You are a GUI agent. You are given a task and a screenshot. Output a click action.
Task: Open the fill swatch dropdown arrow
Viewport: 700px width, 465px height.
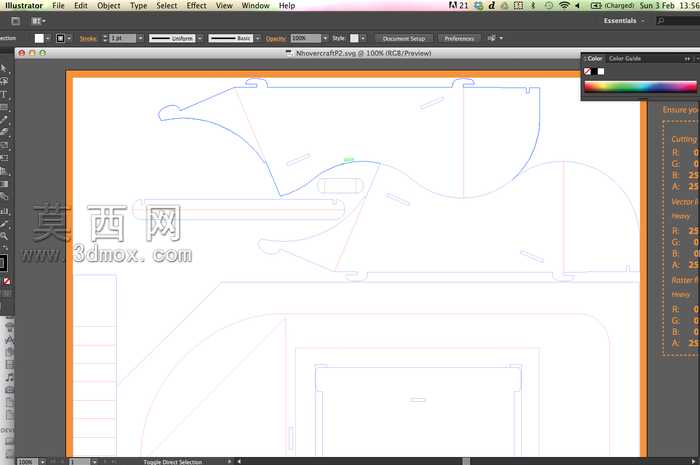coord(48,38)
